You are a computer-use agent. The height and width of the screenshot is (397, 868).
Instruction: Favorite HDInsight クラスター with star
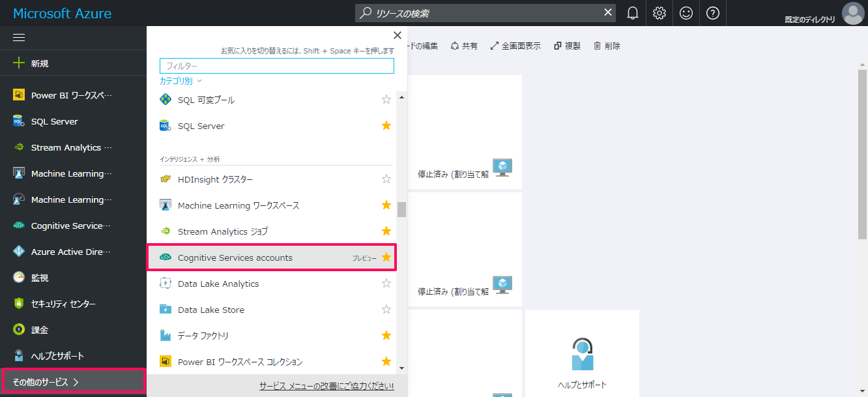pos(386,179)
